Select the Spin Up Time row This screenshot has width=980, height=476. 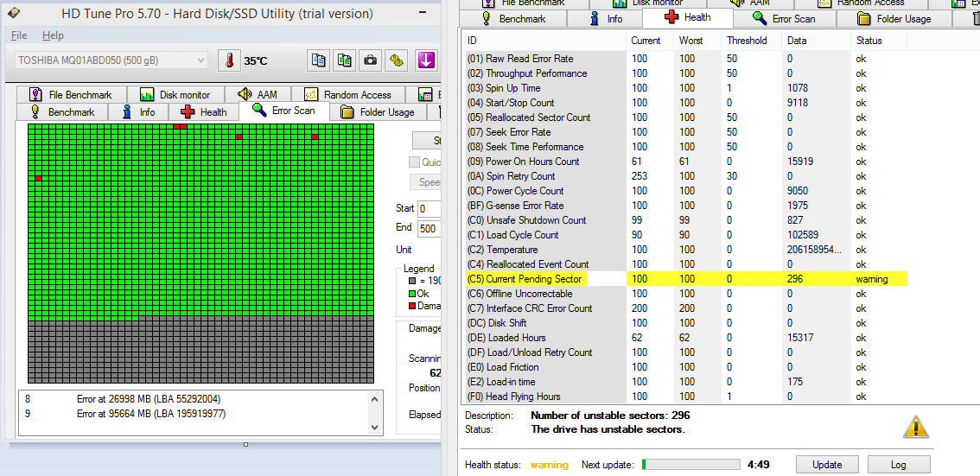[x=685, y=88]
